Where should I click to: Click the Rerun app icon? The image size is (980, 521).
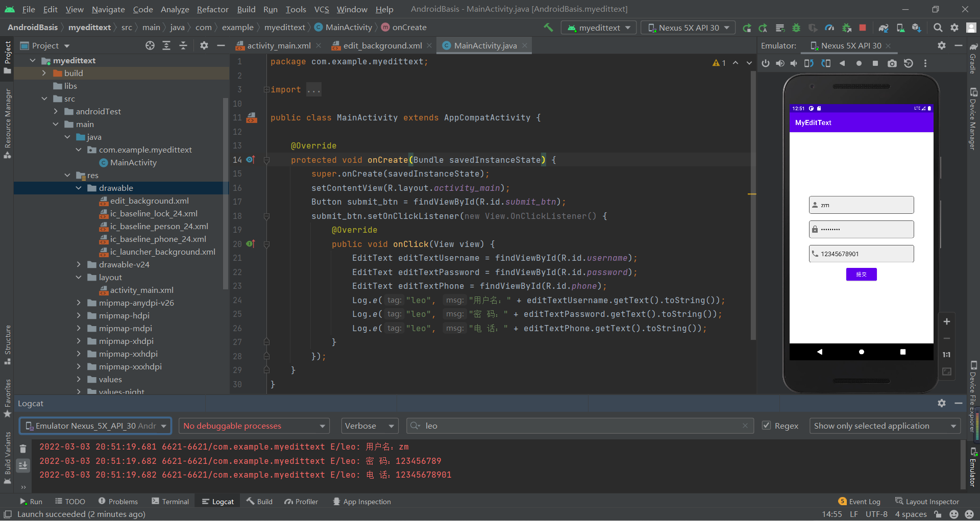point(747,28)
